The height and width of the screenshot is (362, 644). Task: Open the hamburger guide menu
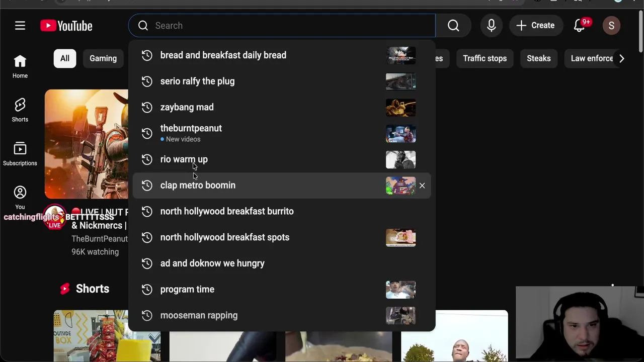(20, 26)
